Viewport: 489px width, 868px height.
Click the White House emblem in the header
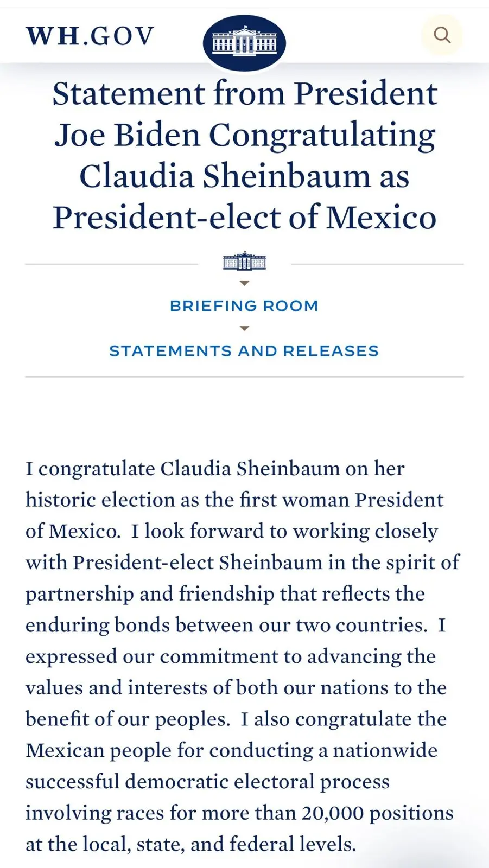(x=244, y=42)
